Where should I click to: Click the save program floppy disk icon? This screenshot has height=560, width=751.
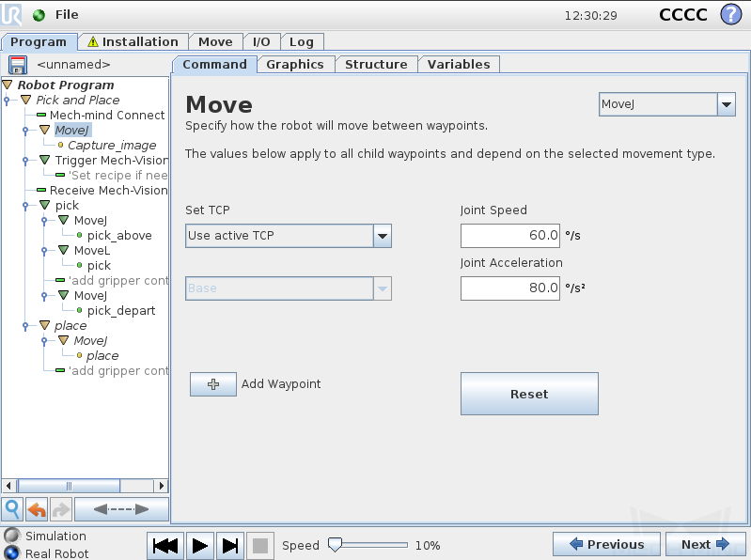point(18,65)
